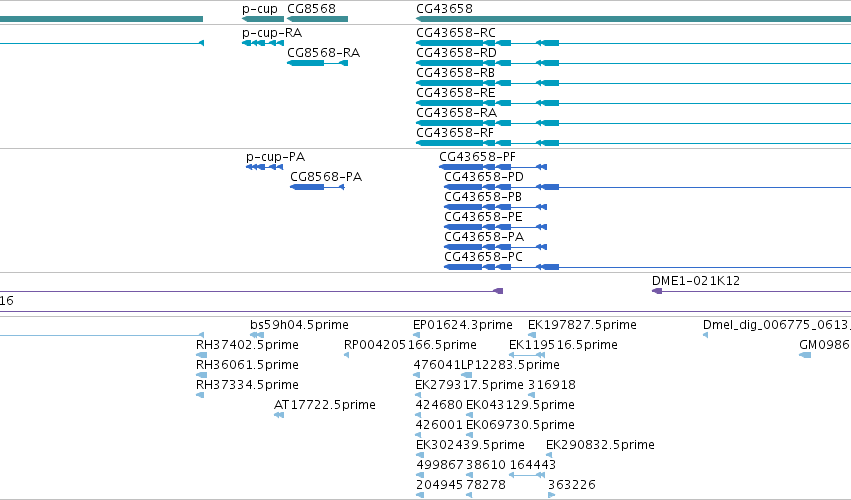This screenshot has width=851, height=500.
Task: Click feature label 499867
Action: 440,466
